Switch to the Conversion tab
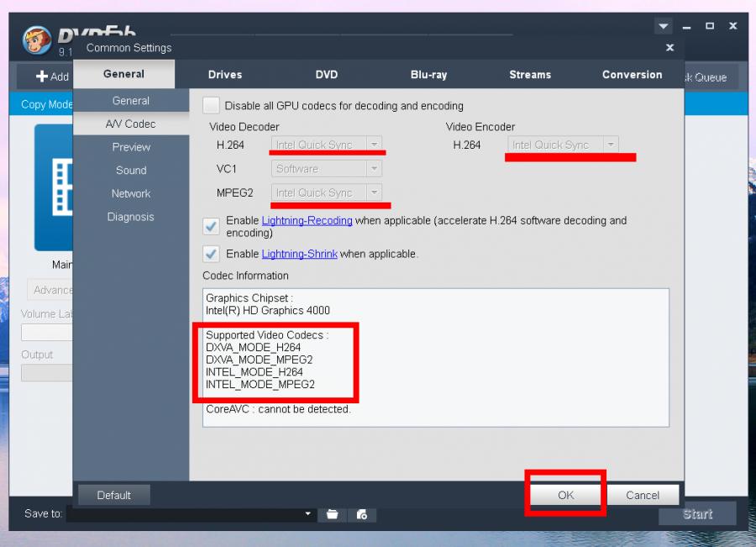756x547 pixels. click(x=632, y=75)
